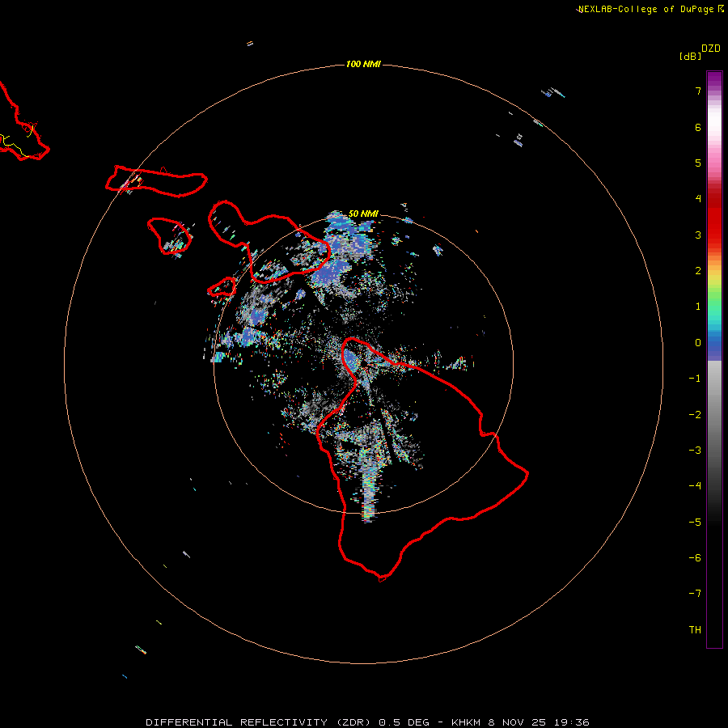The height and width of the screenshot is (728, 728).
Task: Click the [dB] unit label
Action: [x=691, y=57]
